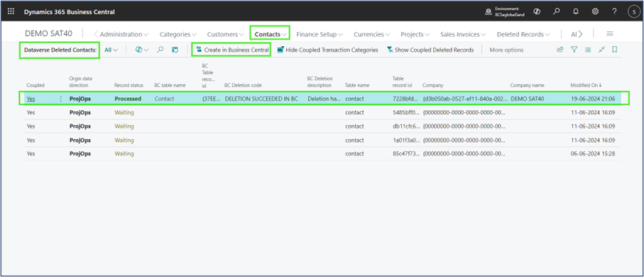Click the 06-06-2024 15:28 date cell
Screen dimensions: 644x277
click(593, 153)
